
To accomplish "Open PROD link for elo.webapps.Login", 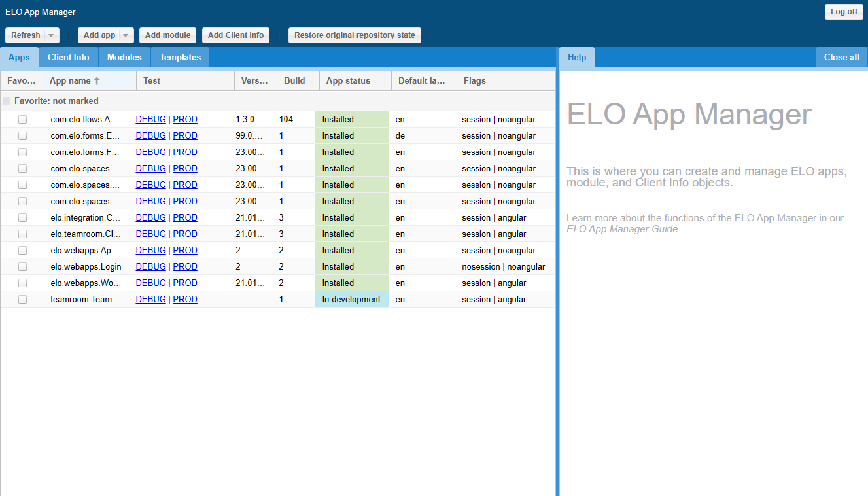I will pos(185,267).
